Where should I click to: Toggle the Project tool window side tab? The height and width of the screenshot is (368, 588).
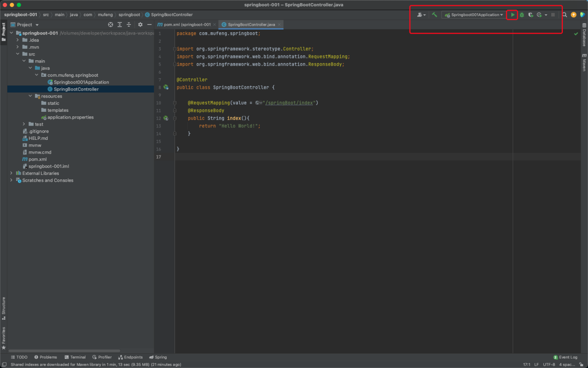pyautogui.click(x=4, y=32)
